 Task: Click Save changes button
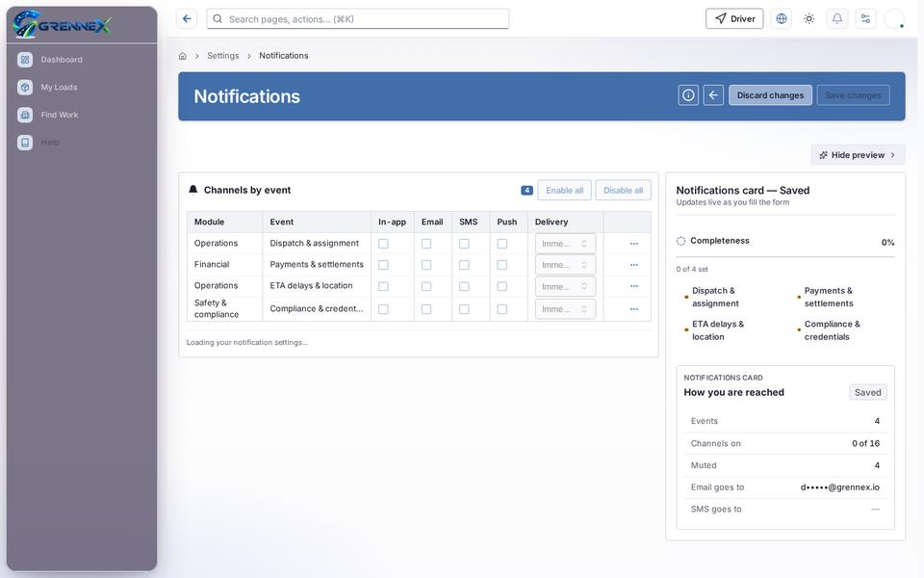pos(853,95)
